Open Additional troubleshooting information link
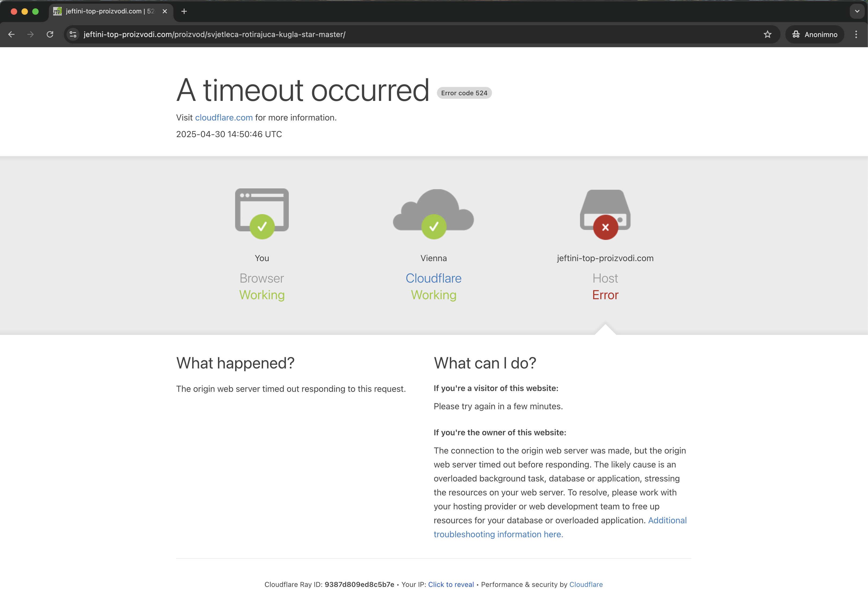The height and width of the screenshot is (614, 868). pos(498,534)
